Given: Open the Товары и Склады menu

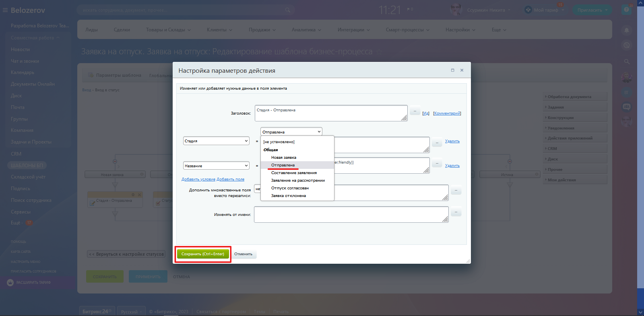Looking at the screenshot, I should click(x=168, y=30).
